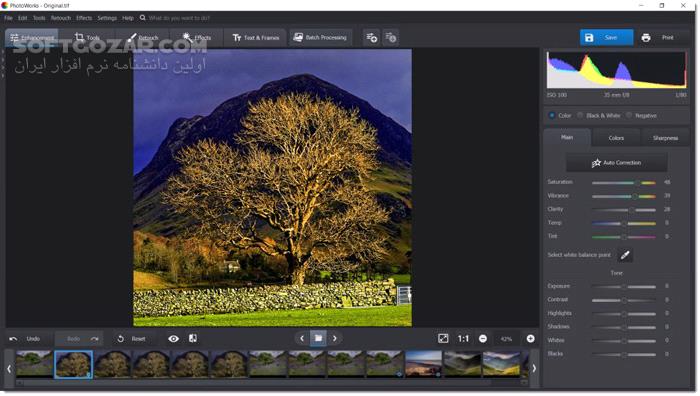Switch to the Main panel tab
This screenshot has height=396, width=700.
pyautogui.click(x=567, y=138)
